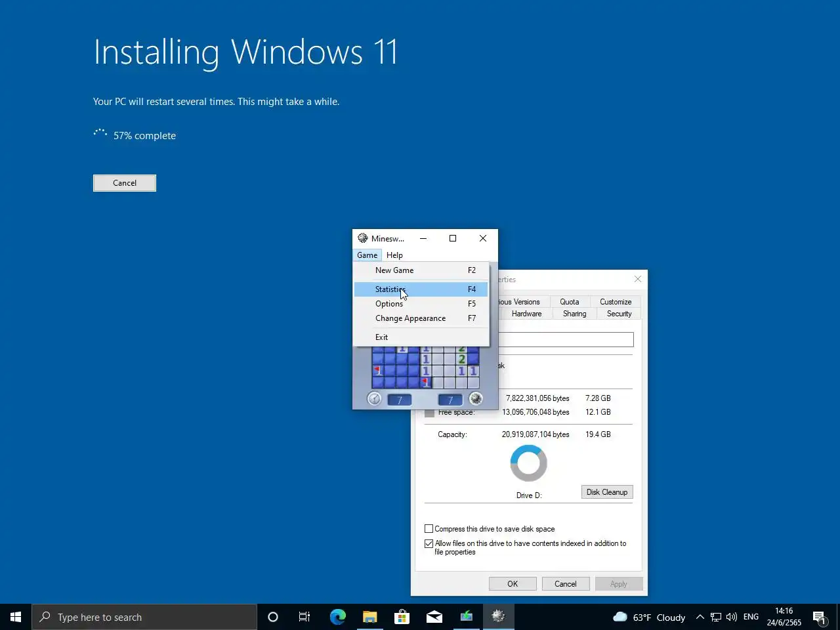Open the volume speaker tray icon
This screenshot has height=630, width=840.
click(x=732, y=617)
